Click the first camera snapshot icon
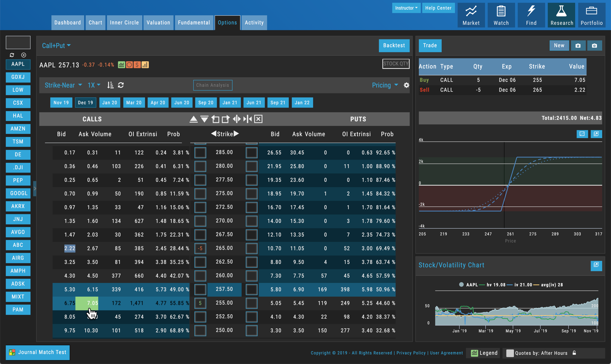Viewport: 611px width, 364px height. [x=578, y=46]
